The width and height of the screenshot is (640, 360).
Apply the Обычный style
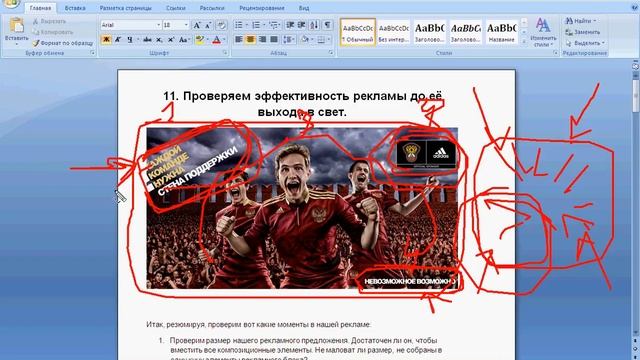coord(358,32)
